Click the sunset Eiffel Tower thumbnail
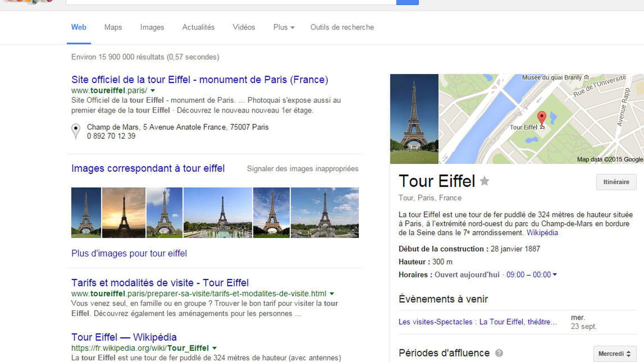 [x=124, y=212]
